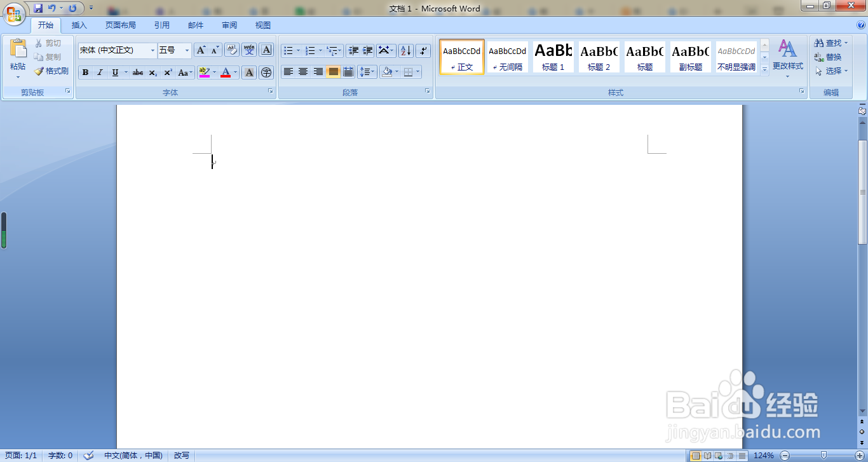The width and height of the screenshot is (868, 462).
Task: Select 标题 1 style
Action: (x=553, y=57)
